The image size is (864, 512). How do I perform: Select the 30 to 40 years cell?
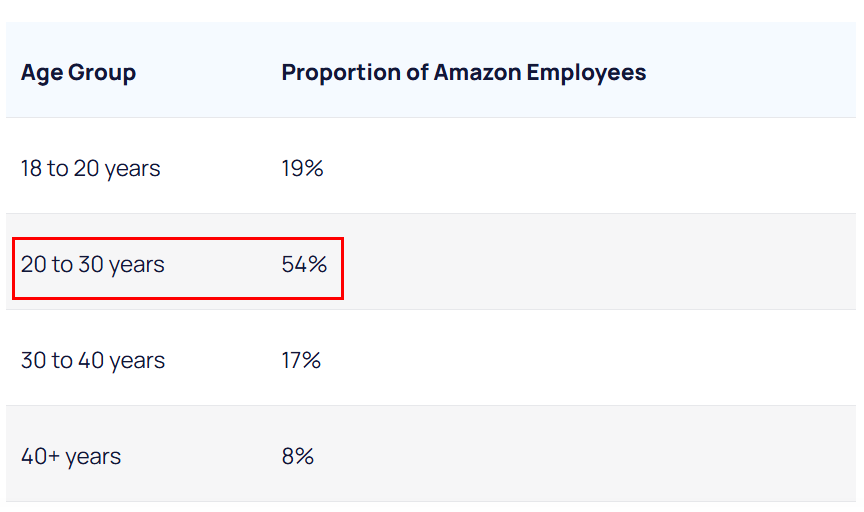coord(93,360)
